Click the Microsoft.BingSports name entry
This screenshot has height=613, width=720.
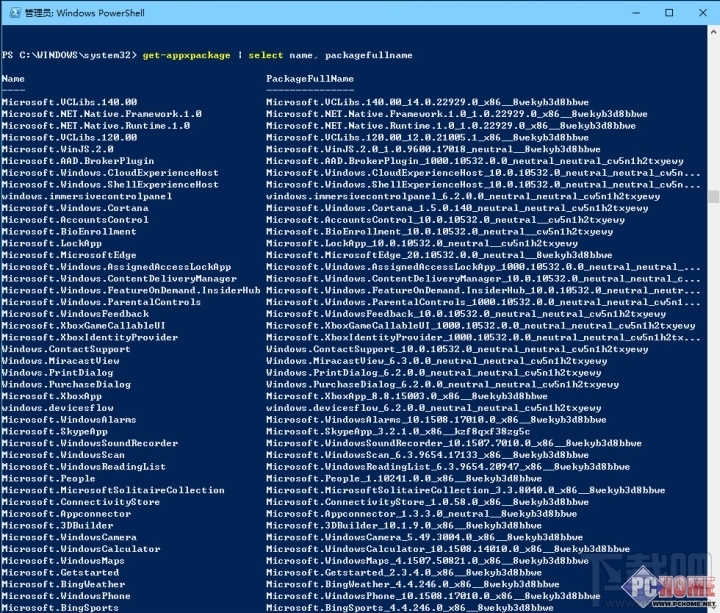point(60,608)
